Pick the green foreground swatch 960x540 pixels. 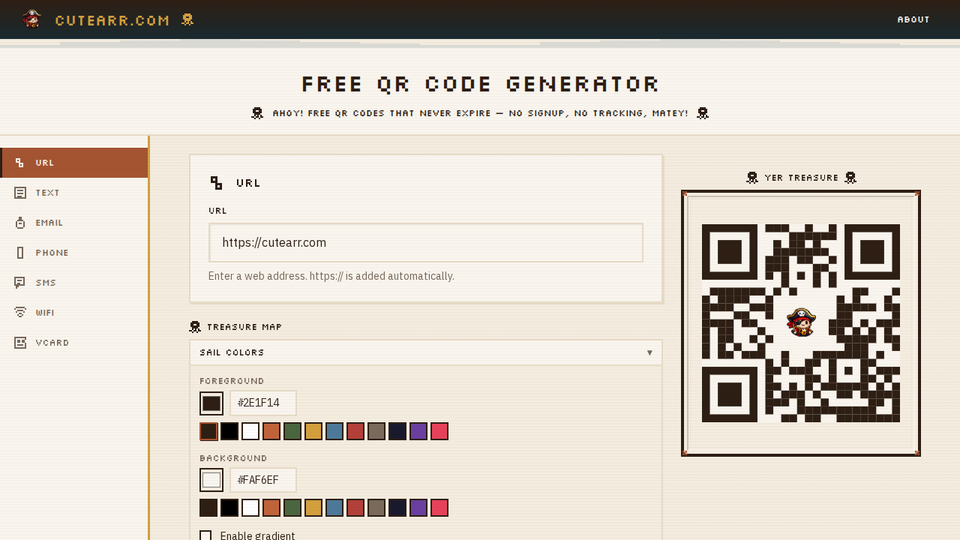pyautogui.click(x=293, y=431)
